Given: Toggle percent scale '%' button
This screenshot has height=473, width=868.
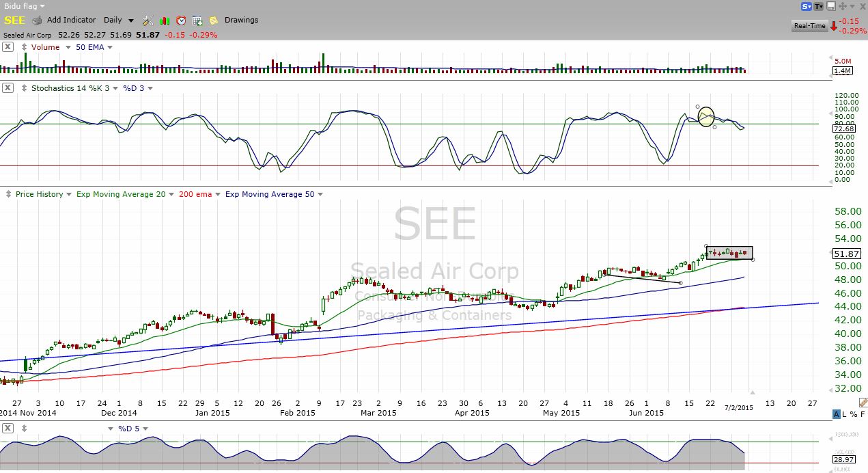Looking at the screenshot, I should pyautogui.click(x=854, y=414).
